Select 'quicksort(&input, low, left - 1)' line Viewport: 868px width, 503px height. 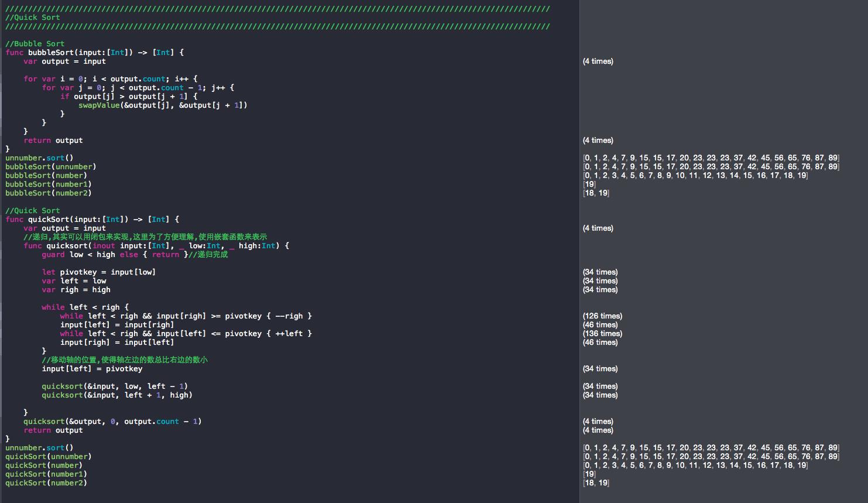[x=115, y=386]
